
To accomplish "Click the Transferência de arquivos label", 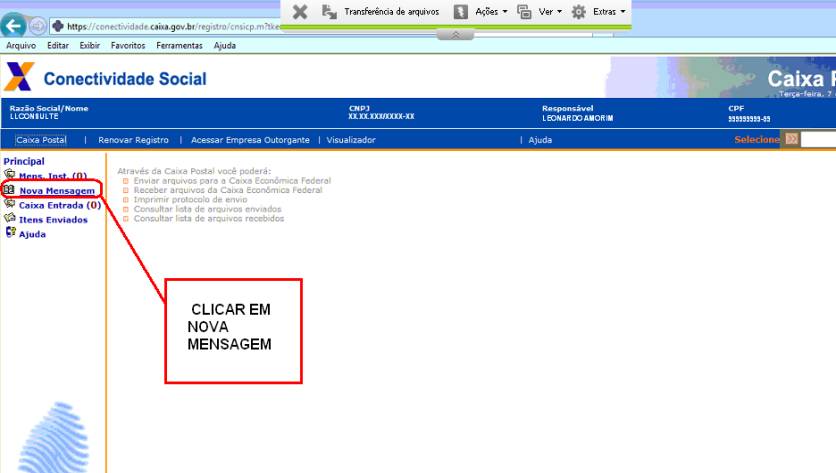I will (x=391, y=12).
